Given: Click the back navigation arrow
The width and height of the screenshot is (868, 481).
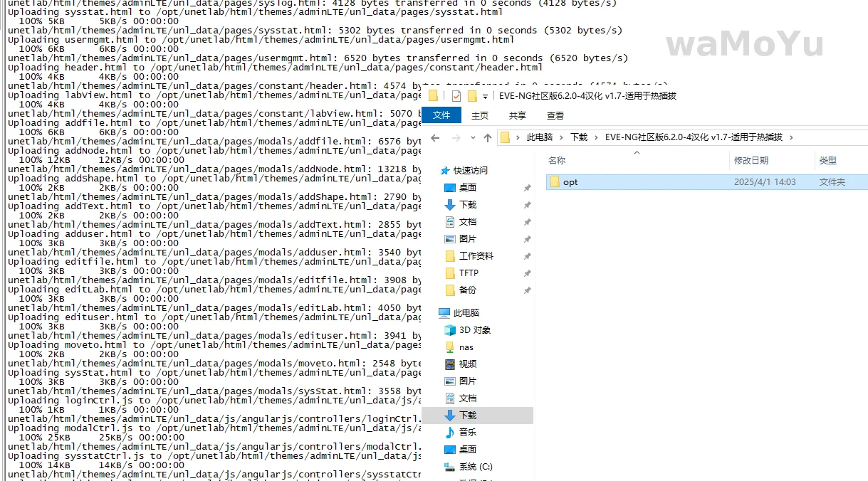Looking at the screenshot, I should 436,138.
